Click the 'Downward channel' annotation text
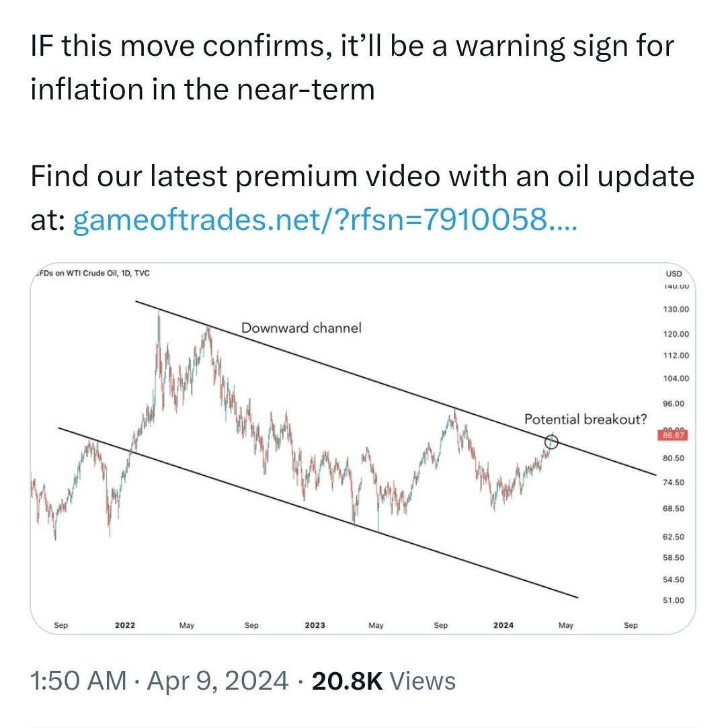The image size is (726, 728). pyautogui.click(x=301, y=328)
